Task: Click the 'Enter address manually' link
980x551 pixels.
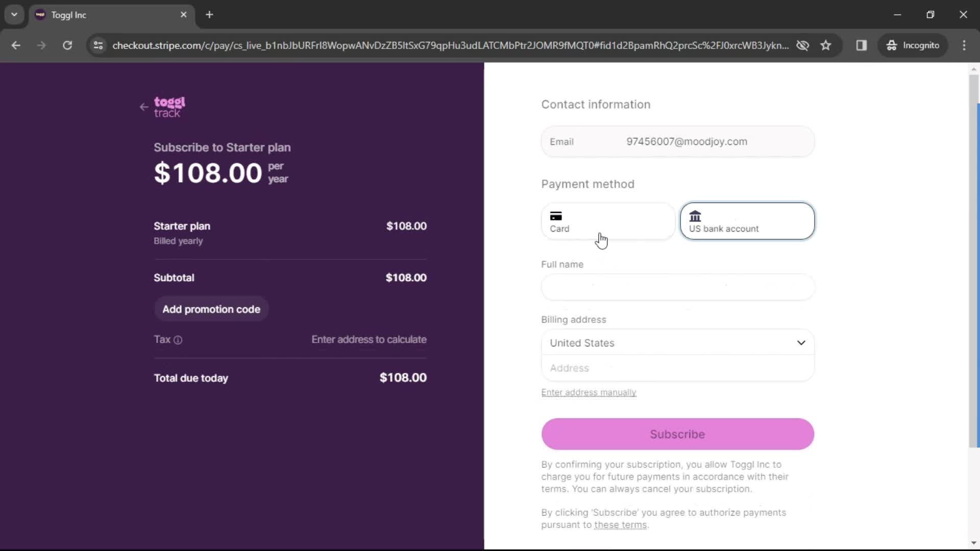Action: (589, 392)
